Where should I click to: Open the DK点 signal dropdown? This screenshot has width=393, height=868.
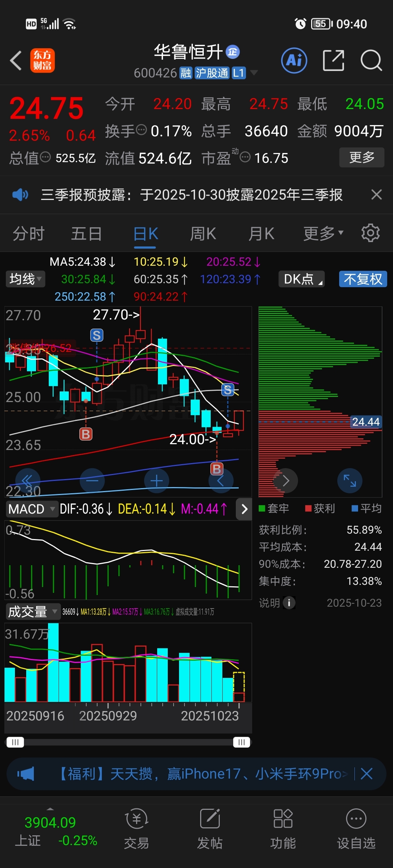(x=302, y=279)
